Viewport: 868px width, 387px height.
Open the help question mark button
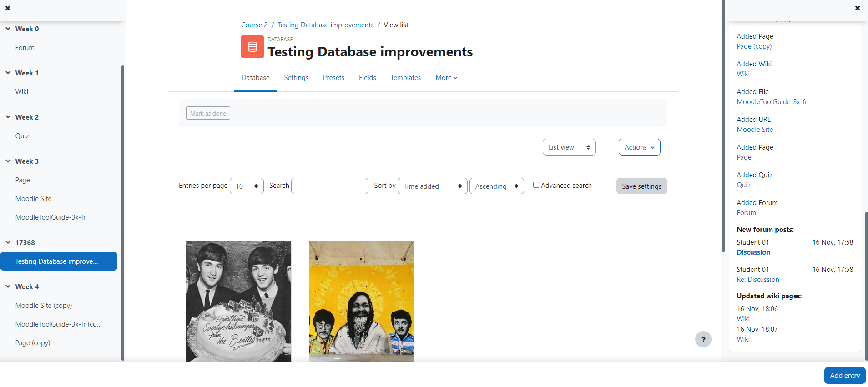click(703, 339)
